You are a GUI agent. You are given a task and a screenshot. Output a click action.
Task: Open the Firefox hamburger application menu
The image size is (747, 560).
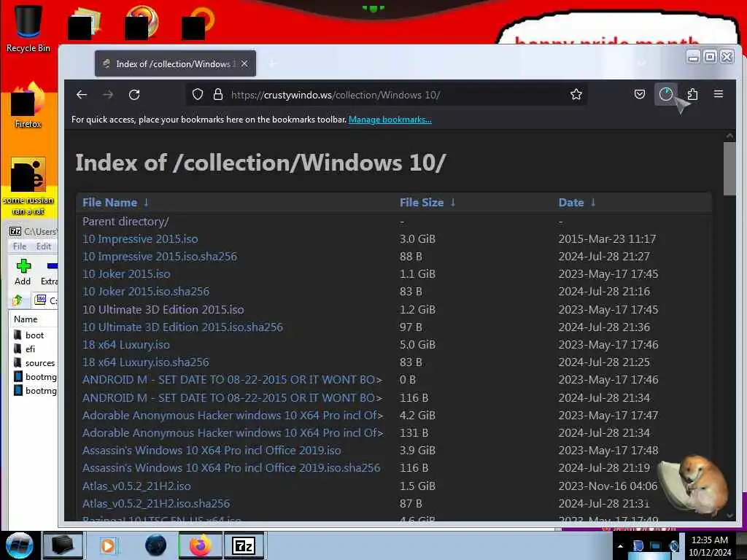pos(719,94)
